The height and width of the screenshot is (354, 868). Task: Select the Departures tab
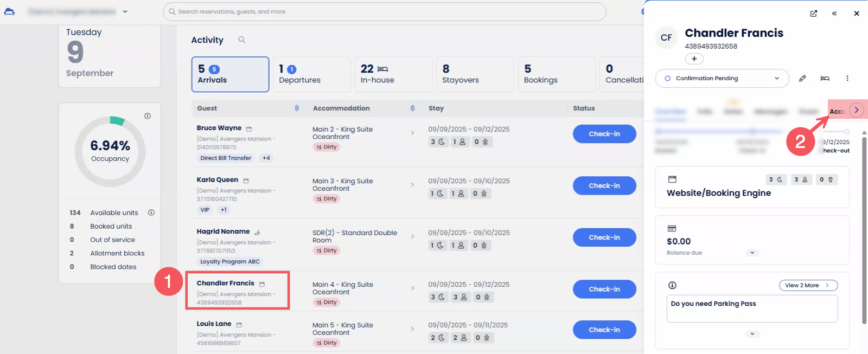311,74
